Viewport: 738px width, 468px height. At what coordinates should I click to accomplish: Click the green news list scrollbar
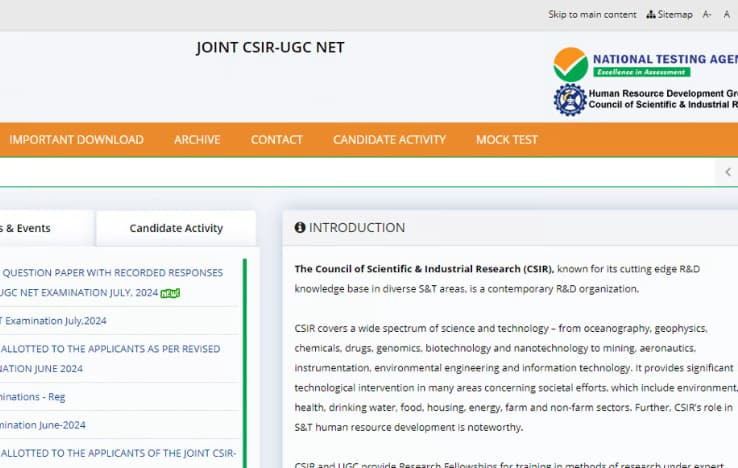[x=245, y=363]
